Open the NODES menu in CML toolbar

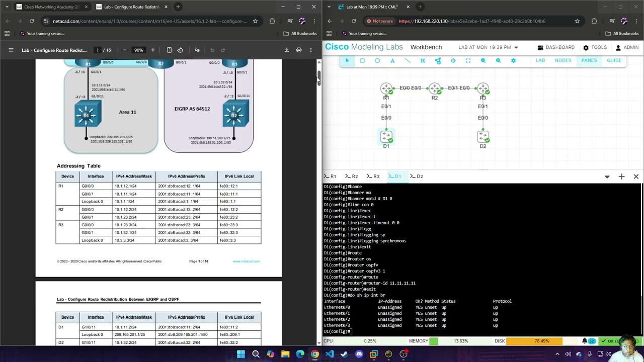[x=563, y=60]
